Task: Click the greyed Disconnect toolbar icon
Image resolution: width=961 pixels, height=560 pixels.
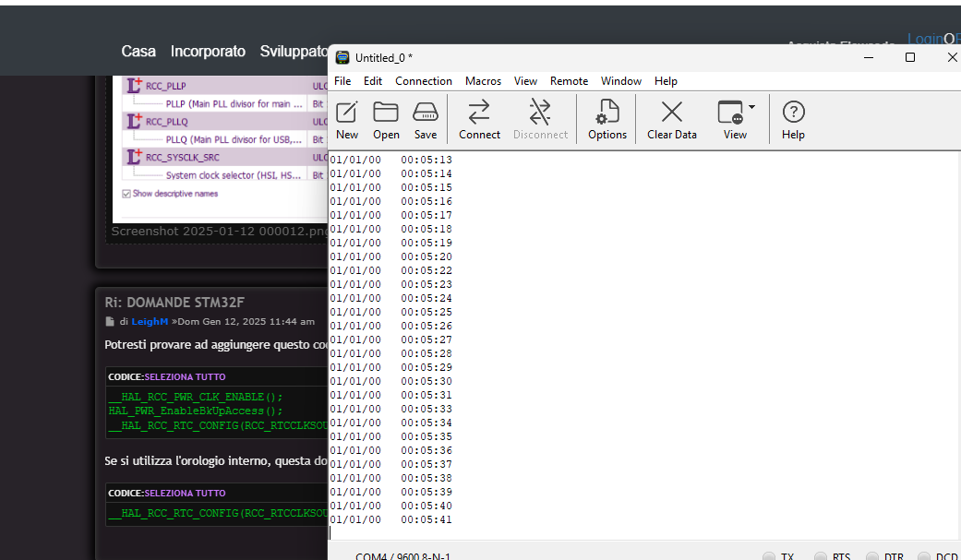Action: click(x=540, y=120)
